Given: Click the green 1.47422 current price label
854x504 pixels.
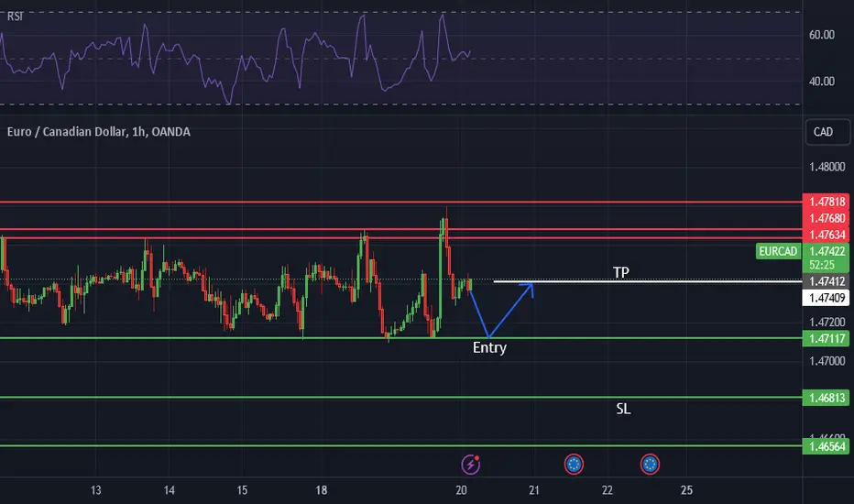Looking at the screenshot, I should point(827,251).
